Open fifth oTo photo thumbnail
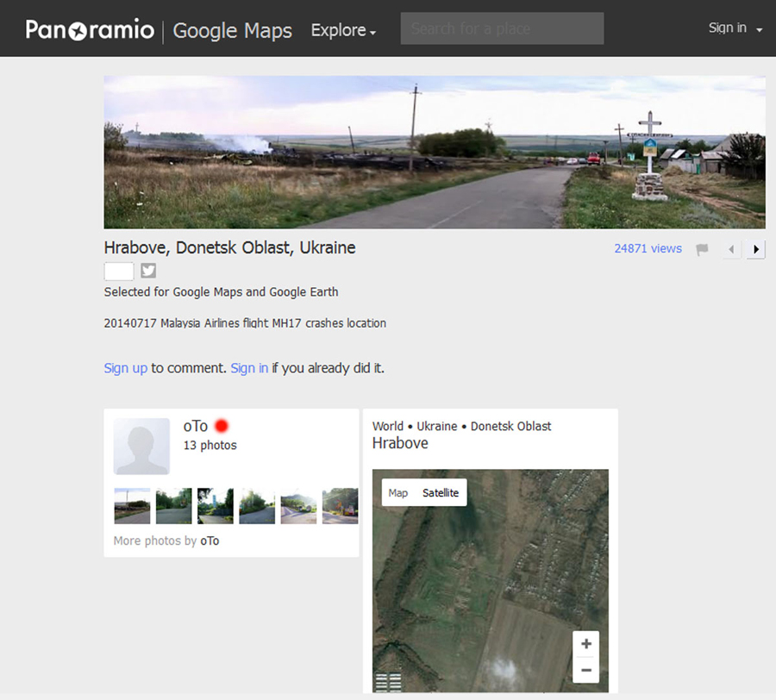 point(298,505)
